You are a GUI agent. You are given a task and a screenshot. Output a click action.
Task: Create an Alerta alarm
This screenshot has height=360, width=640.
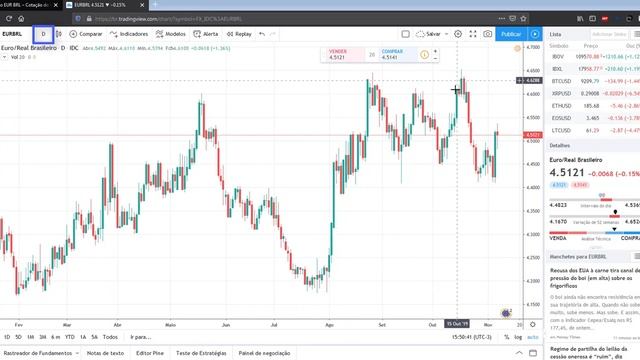[x=206, y=34]
